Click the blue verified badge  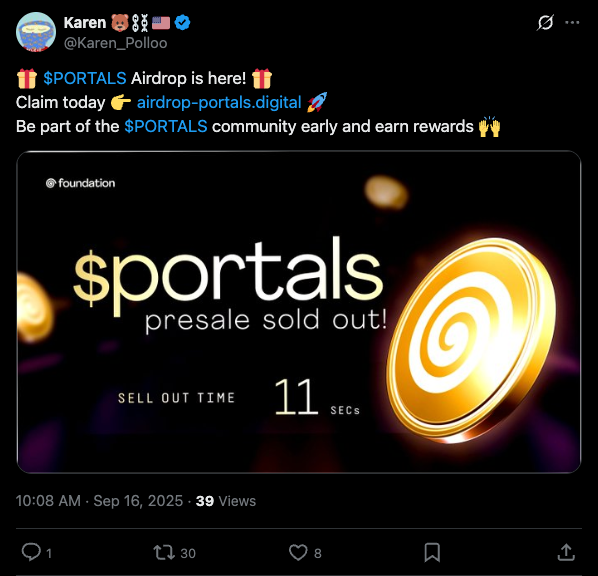[182, 23]
